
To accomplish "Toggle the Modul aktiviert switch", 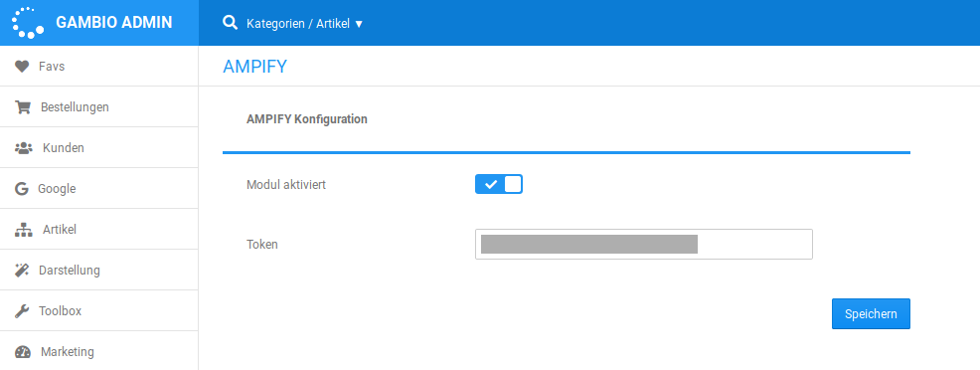I will [499, 184].
